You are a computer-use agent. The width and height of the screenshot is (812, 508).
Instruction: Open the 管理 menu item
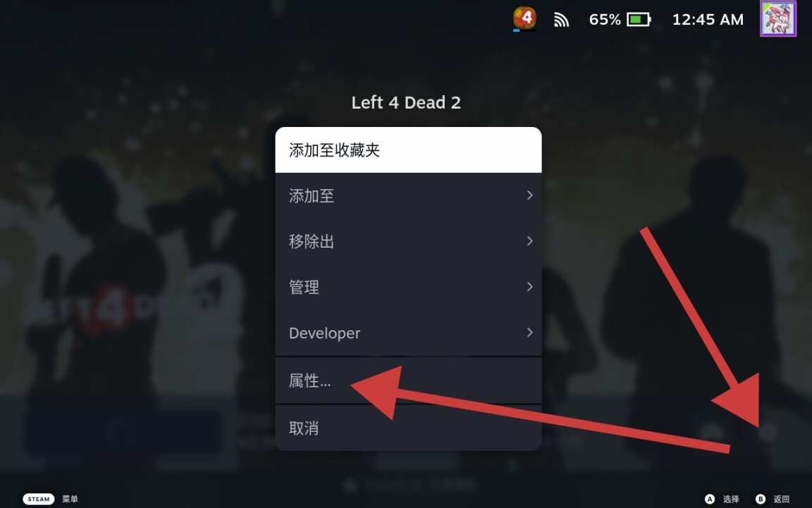click(x=408, y=286)
